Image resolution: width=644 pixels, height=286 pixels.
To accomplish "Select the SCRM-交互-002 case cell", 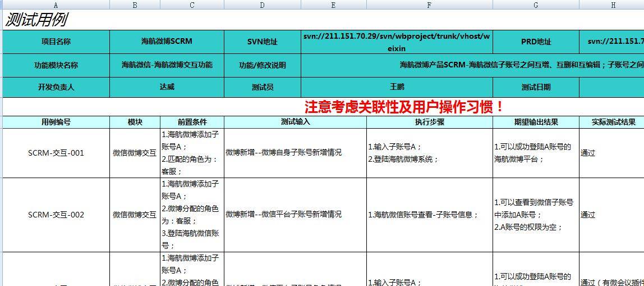I will [x=56, y=215].
